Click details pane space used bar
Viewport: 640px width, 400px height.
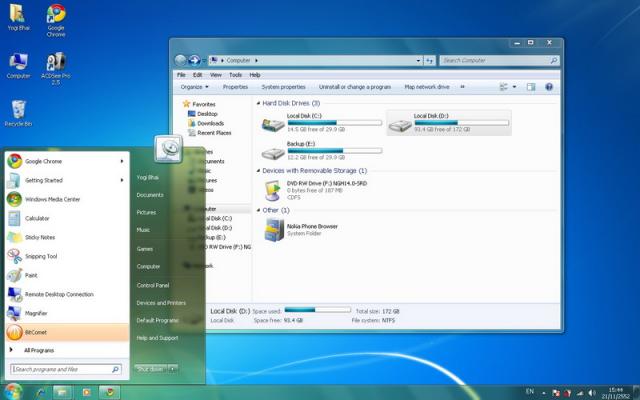click(x=318, y=310)
